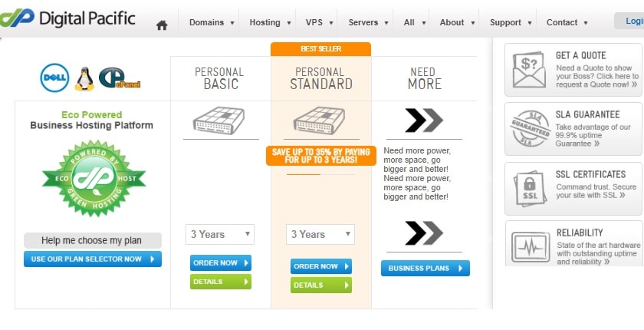
Task: Open the Get a Quote envelope icon
Action: (530, 69)
